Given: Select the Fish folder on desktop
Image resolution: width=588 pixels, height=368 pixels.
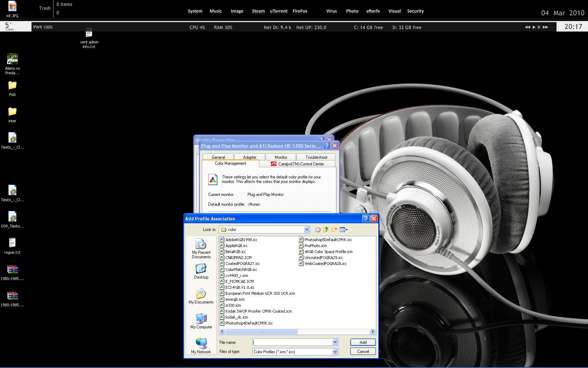Looking at the screenshot, I should 12,89.
